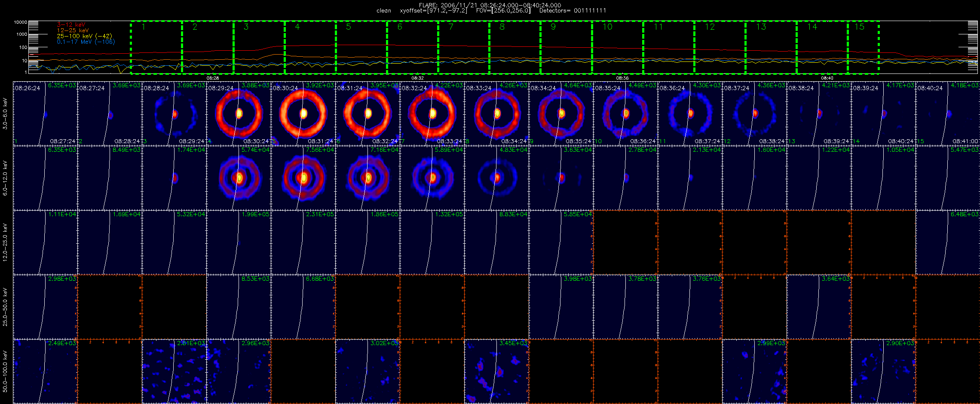Screen dimensions: 980x404
Task: Open the 3.0-6.0 keV image at 08:34:24
Action: point(561,113)
